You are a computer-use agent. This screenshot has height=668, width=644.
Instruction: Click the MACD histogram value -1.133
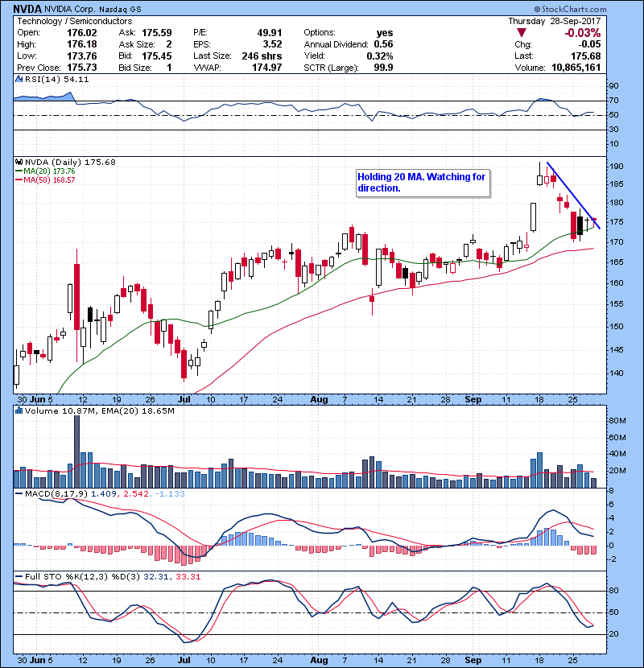pyautogui.click(x=170, y=494)
